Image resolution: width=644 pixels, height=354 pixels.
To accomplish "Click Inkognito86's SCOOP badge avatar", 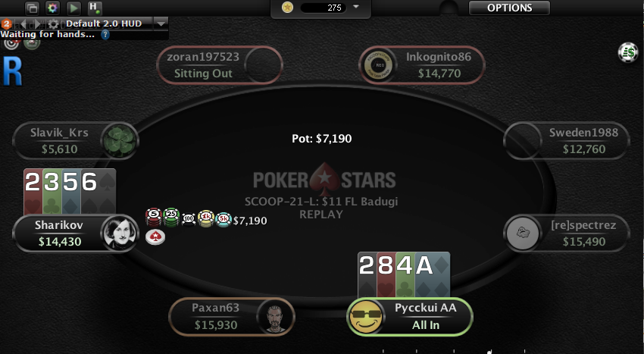I will pos(378,65).
